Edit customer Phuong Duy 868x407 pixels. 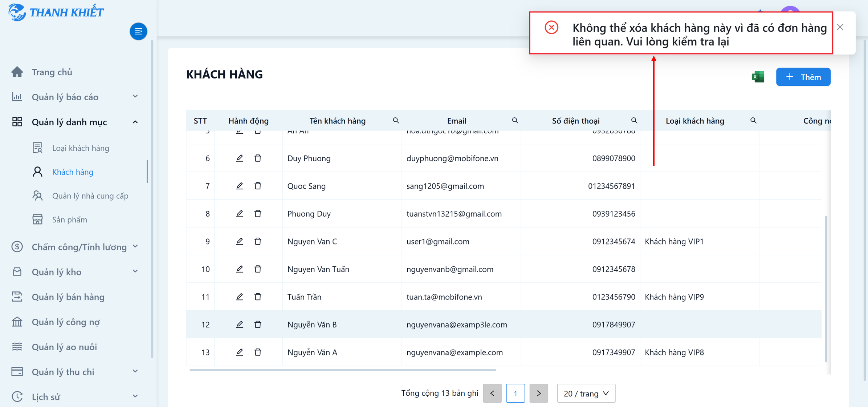[x=240, y=213]
